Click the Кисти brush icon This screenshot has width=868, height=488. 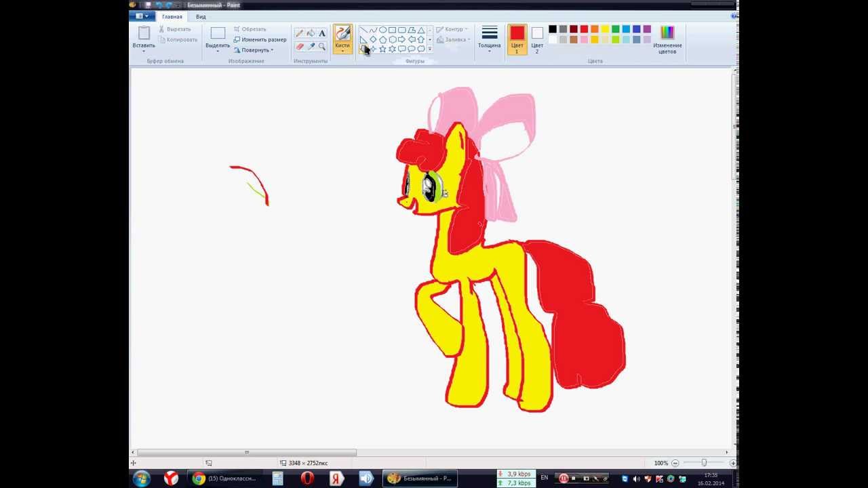pos(342,33)
